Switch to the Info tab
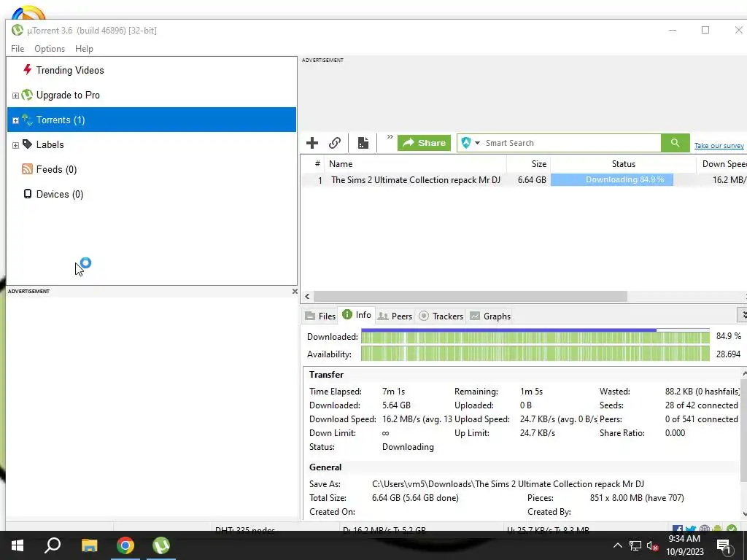Screen dimensions: 747x560 click(x=357, y=315)
